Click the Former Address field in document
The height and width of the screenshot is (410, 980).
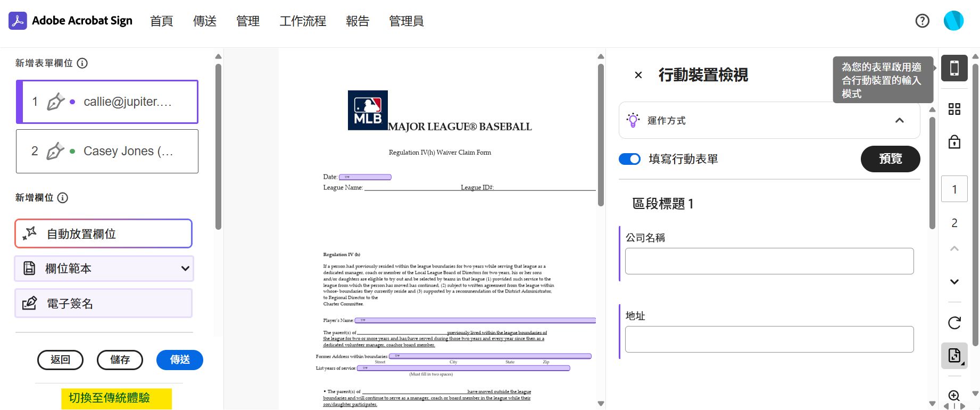[x=490, y=356]
